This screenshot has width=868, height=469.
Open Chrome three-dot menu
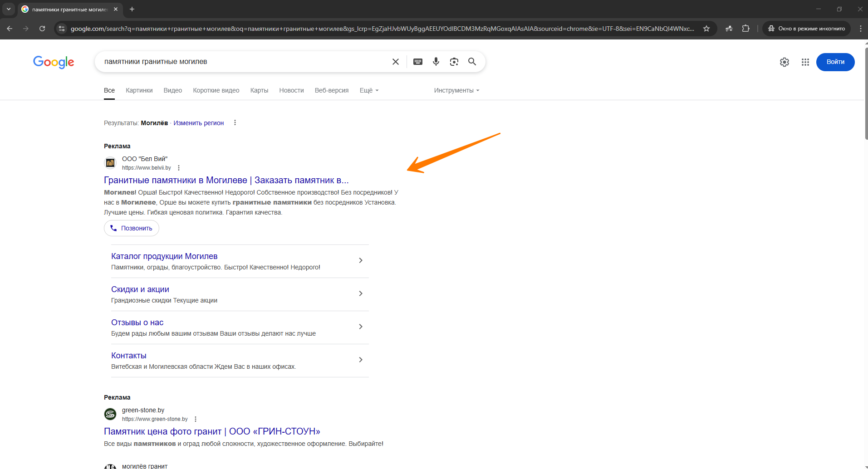coord(860,29)
